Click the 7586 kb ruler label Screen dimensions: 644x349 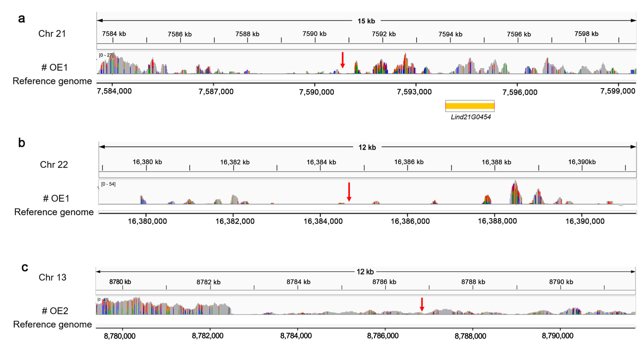coord(180,34)
